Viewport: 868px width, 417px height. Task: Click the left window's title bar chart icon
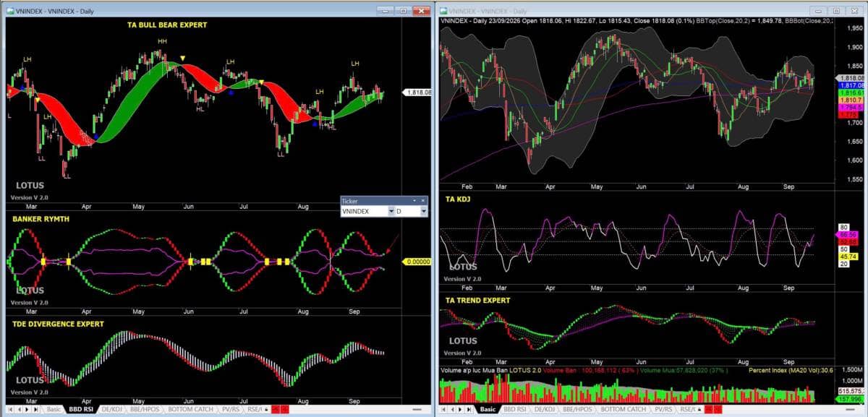11,11
